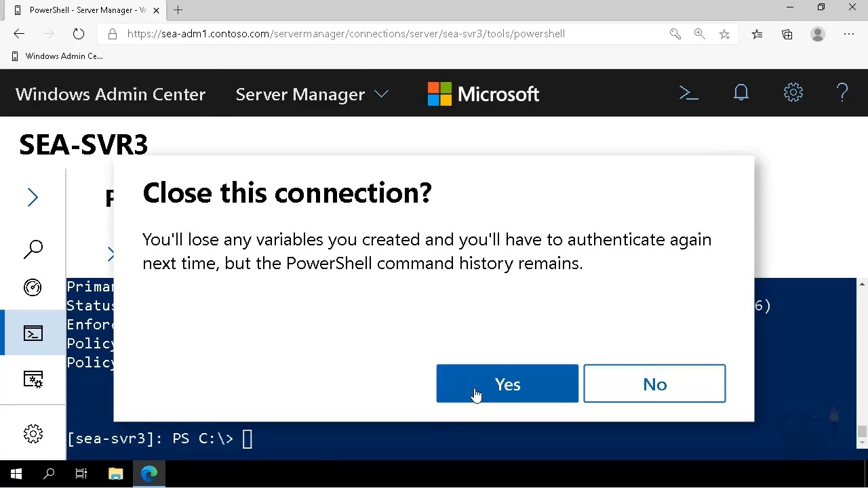Click 'Close this connection?' heading
The height and width of the screenshot is (488, 868).
point(287,193)
